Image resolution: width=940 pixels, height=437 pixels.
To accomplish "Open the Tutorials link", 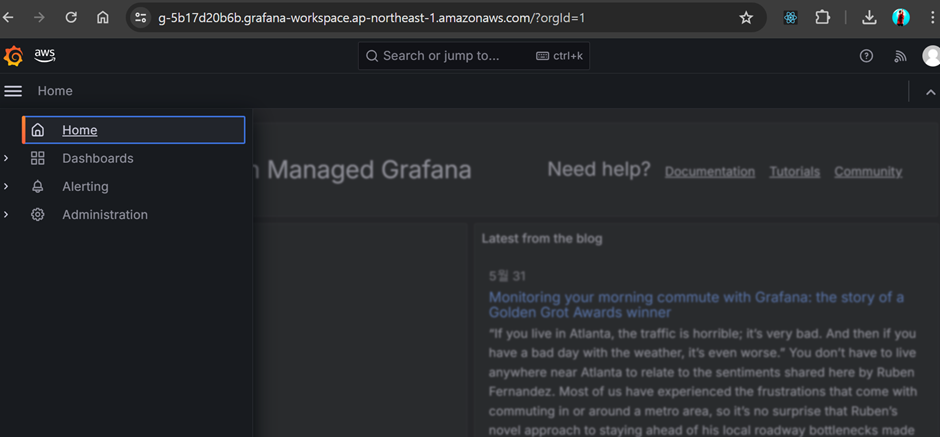I will [x=794, y=172].
